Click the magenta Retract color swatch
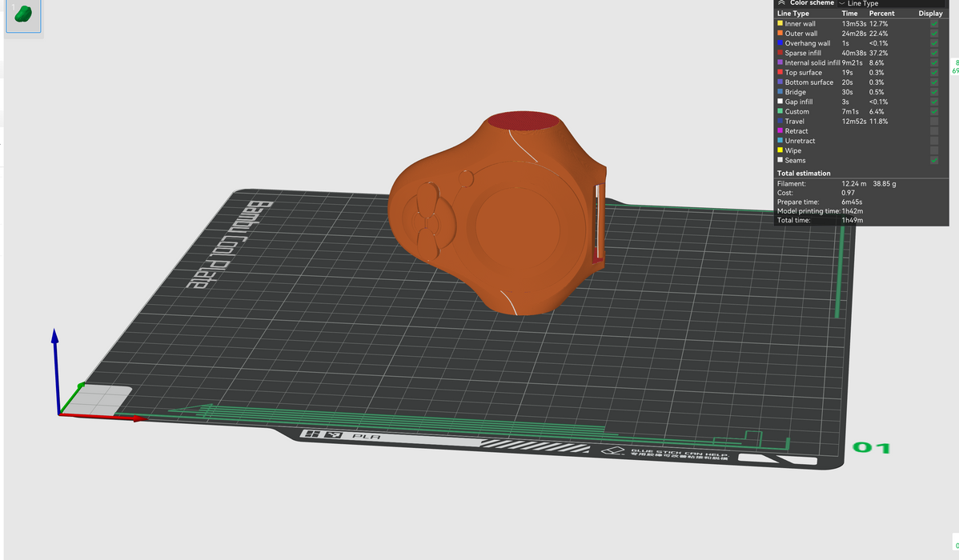 780,131
